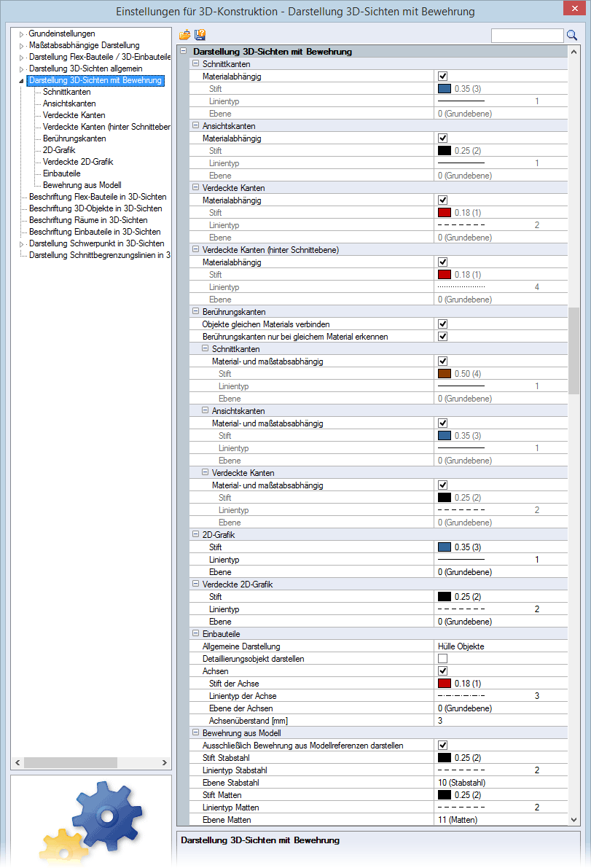Click Achsenüberstand [mm] value field

point(501,721)
